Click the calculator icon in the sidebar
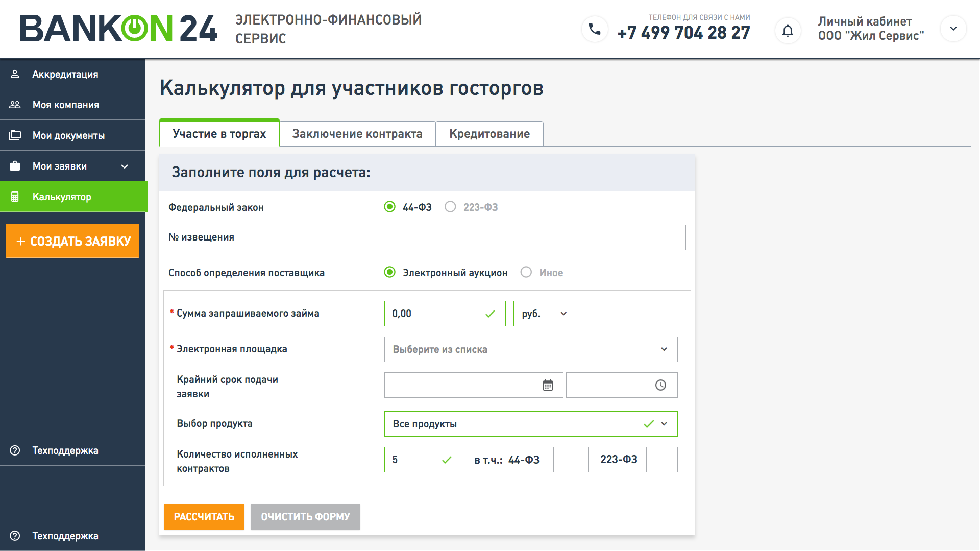This screenshot has width=980, height=551. tap(15, 197)
